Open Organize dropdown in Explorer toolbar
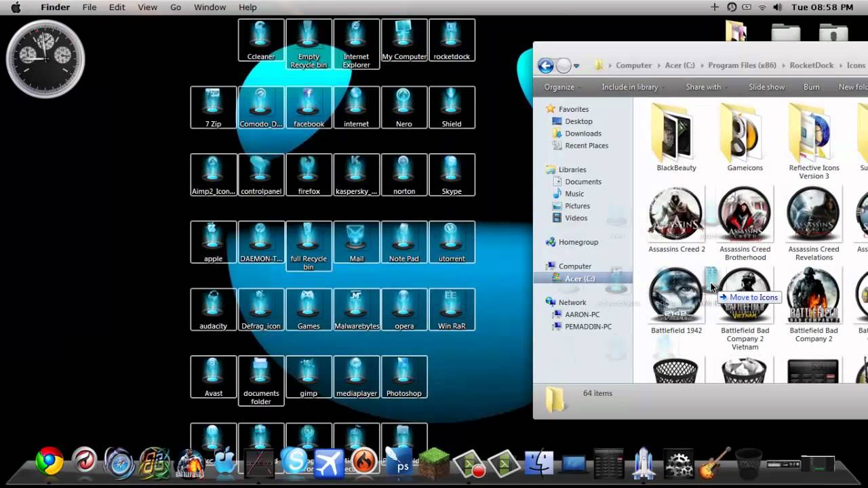Viewport: 868px width, 488px height. 563,87
